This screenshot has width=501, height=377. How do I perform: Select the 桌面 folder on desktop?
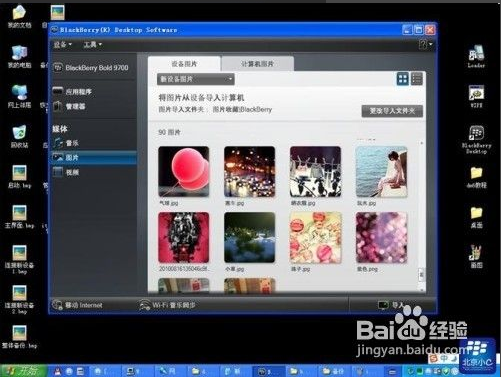click(476, 217)
